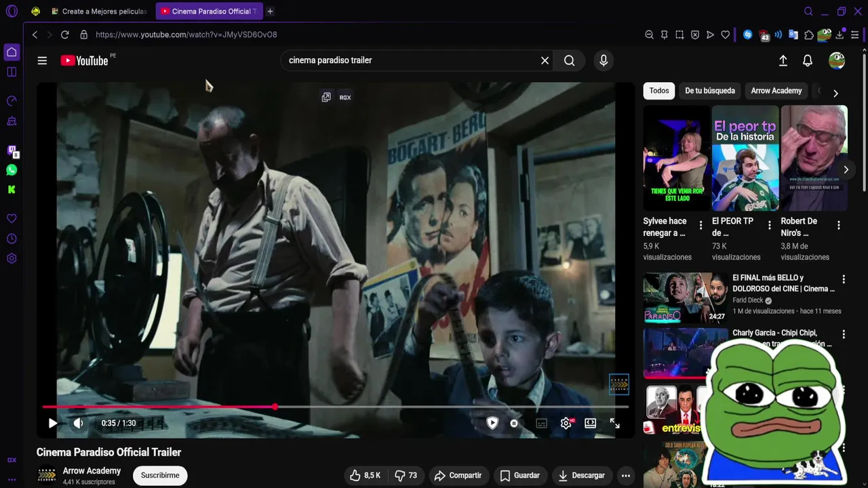Open Charly Garcia Chipi Chipi thumbnail
Image resolution: width=868 pixels, height=488 pixels.
point(685,352)
